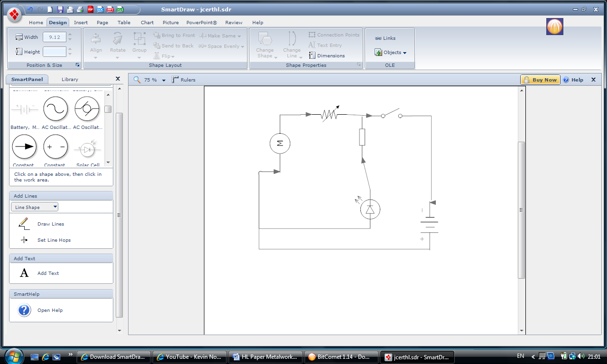
Task: Click the canvas vertical scrollbar thumb
Action: (x=522, y=210)
